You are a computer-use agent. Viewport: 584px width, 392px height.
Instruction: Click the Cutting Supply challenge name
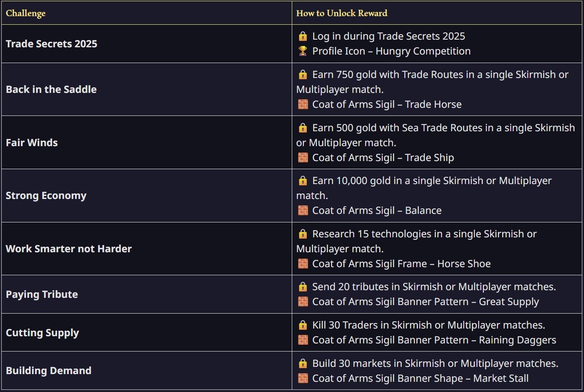pyautogui.click(x=42, y=333)
